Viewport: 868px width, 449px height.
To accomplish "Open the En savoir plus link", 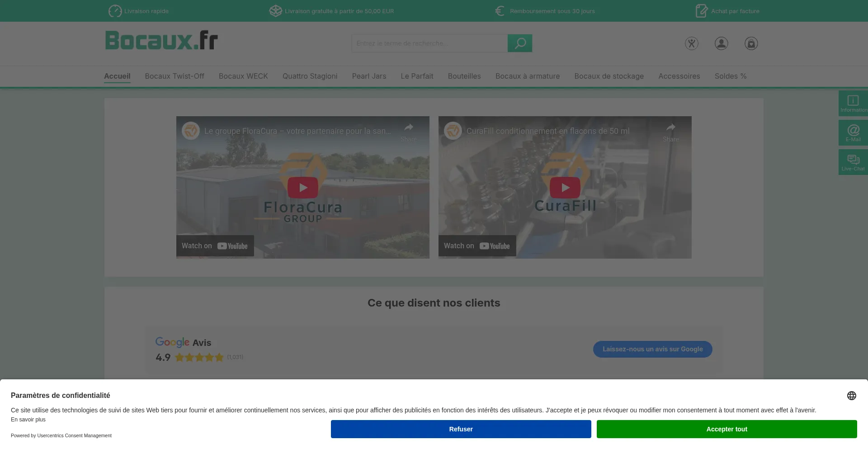I will (x=28, y=420).
